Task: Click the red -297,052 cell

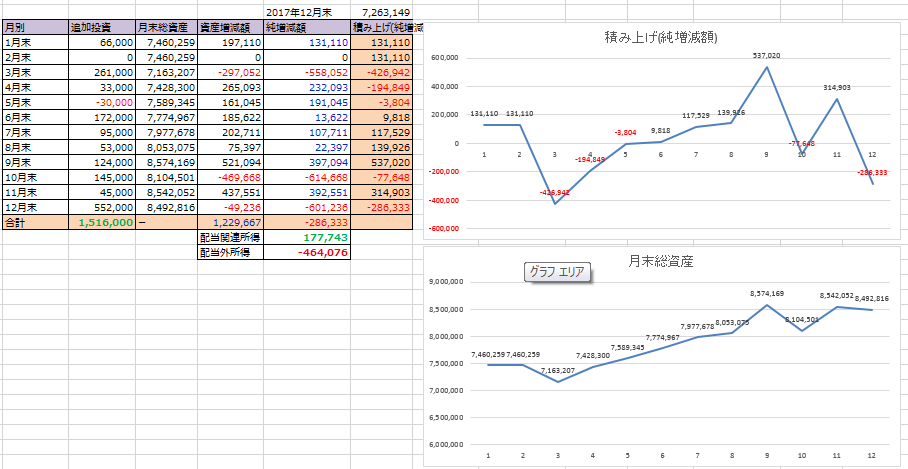Action: coord(230,72)
